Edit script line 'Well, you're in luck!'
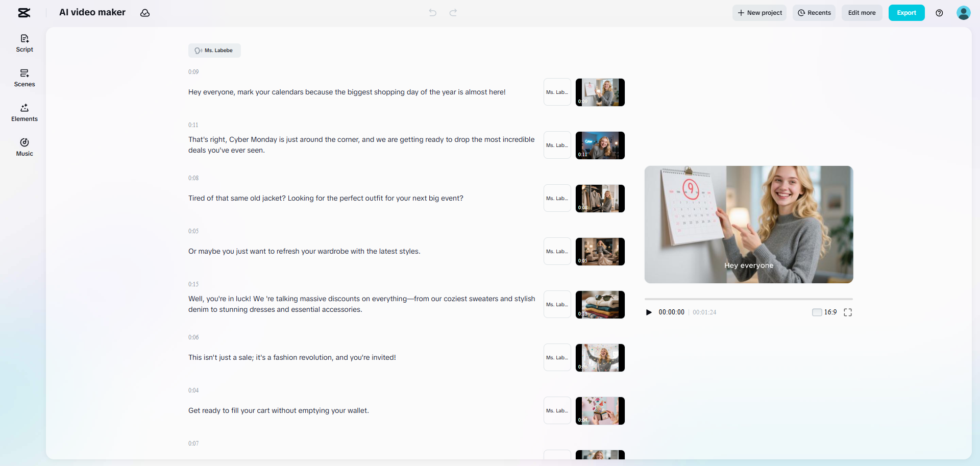 pyautogui.click(x=362, y=304)
